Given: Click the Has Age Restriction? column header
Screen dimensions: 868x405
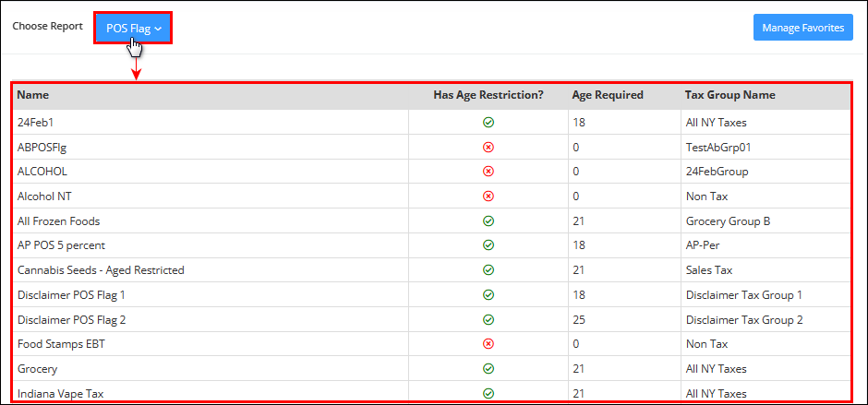Looking at the screenshot, I should (x=488, y=95).
